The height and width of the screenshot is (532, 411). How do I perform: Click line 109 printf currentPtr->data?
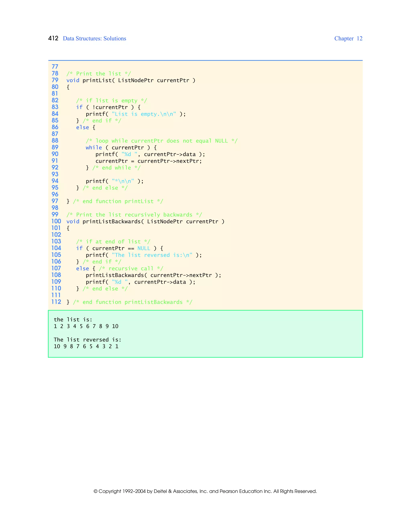pos(140,282)
